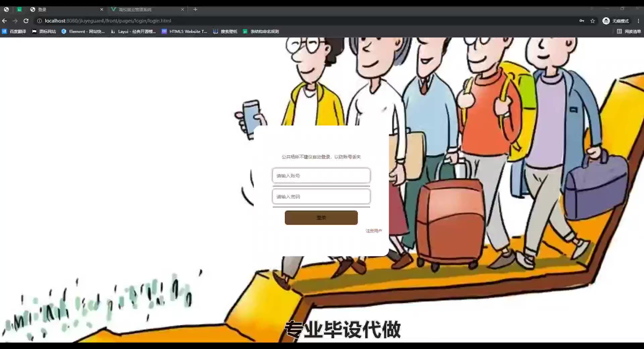Open a new browser tab
644x349 pixels.
point(195,9)
